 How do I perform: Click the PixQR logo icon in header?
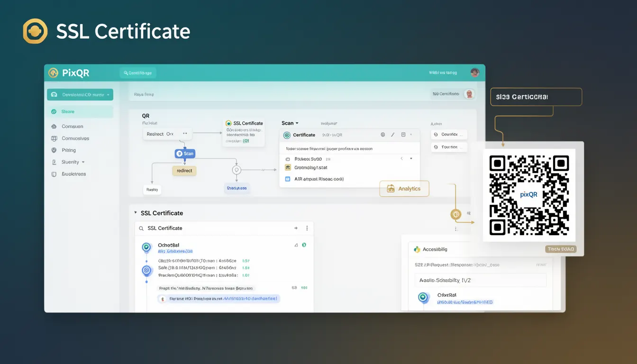coord(53,73)
